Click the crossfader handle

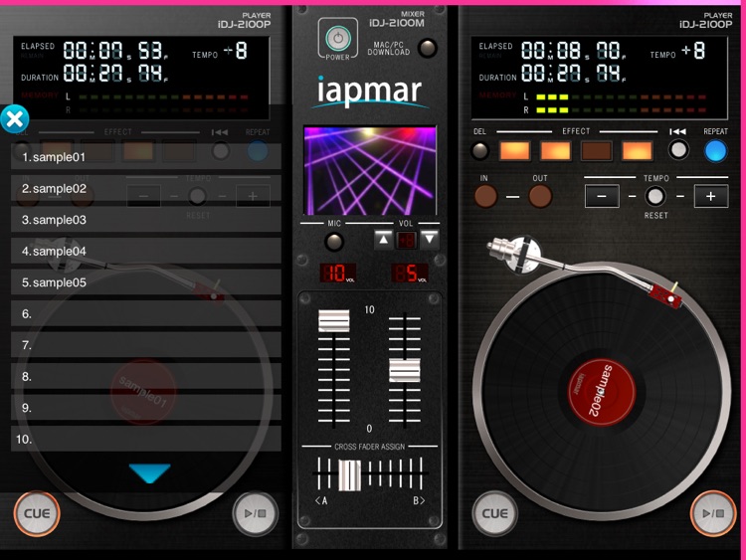pos(349,474)
